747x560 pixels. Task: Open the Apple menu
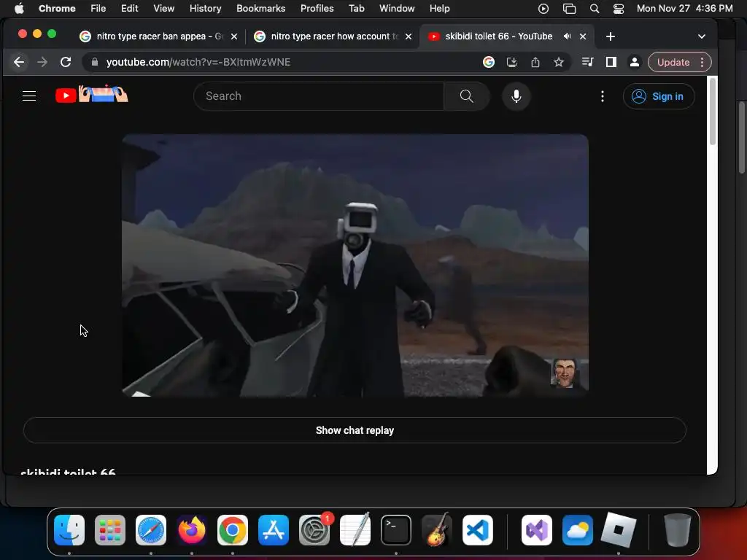point(19,8)
